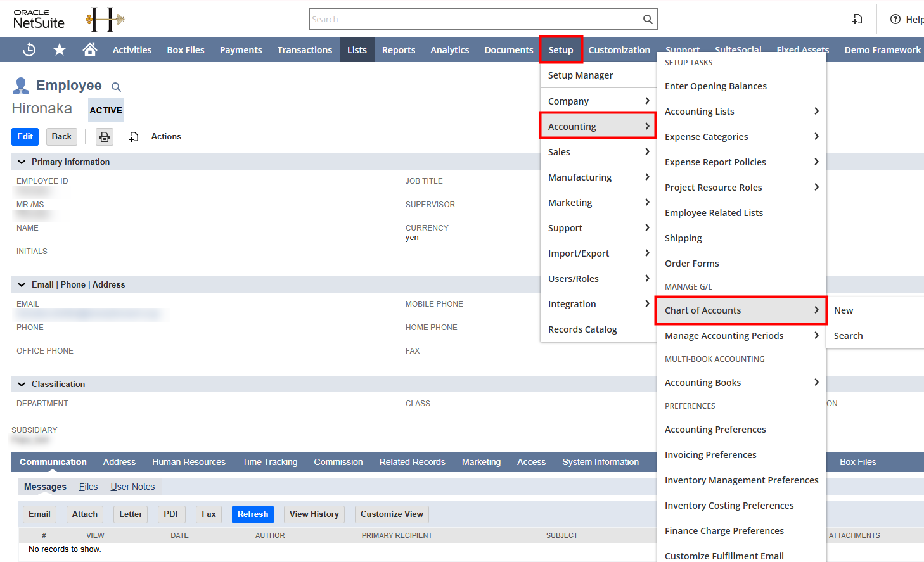Collapse the Primary Information section
924x562 pixels.
pos(22,162)
